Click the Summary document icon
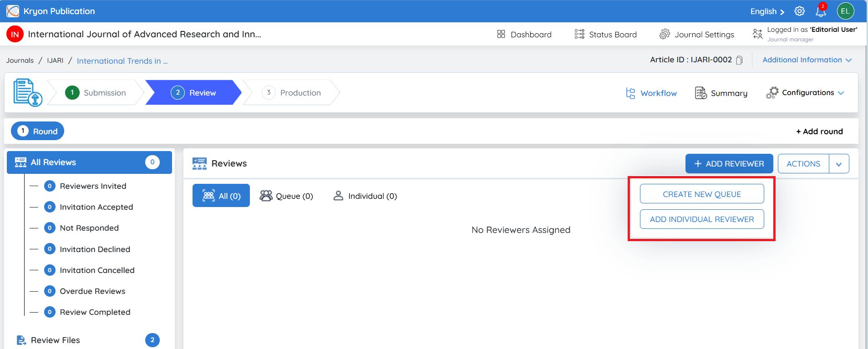868x349 pixels. (x=701, y=93)
